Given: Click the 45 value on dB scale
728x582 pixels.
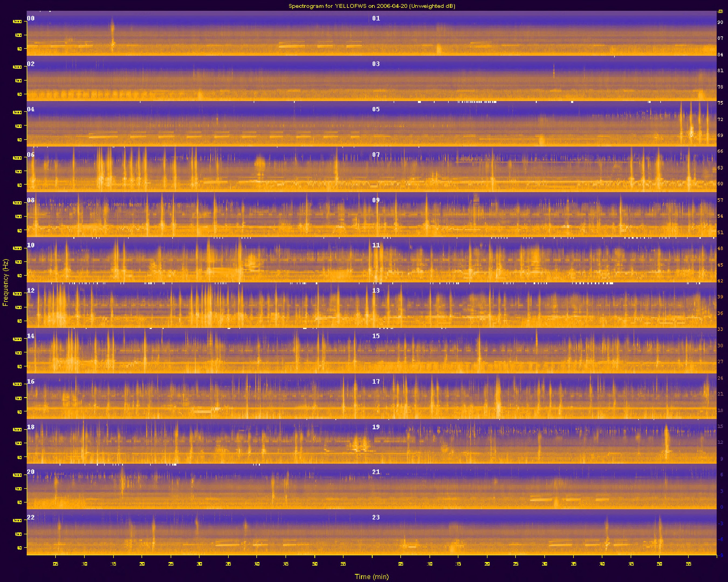Looking at the screenshot, I should 720,265.
